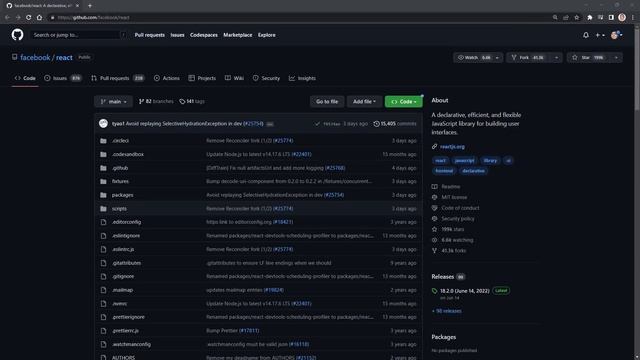Image resolution: width=640 pixels, height=360 pixels.
Task: Open the green Code dropdown
Action: click(x=404, y=101)
